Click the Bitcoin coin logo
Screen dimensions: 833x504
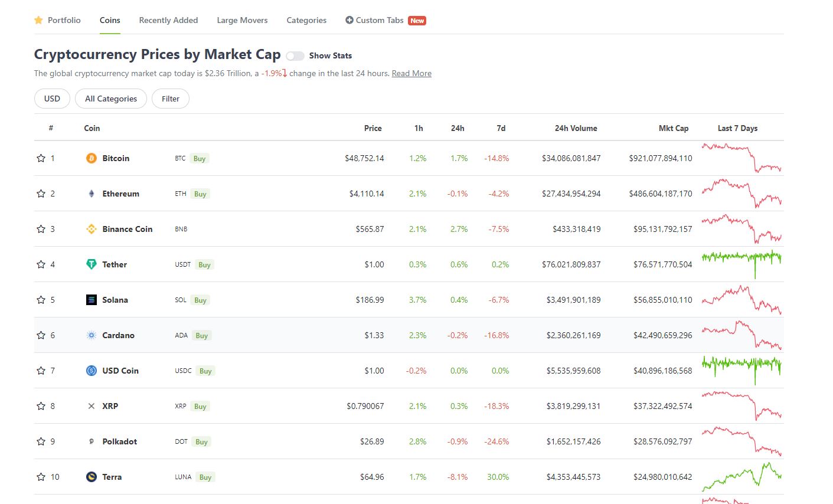point(92,158)
